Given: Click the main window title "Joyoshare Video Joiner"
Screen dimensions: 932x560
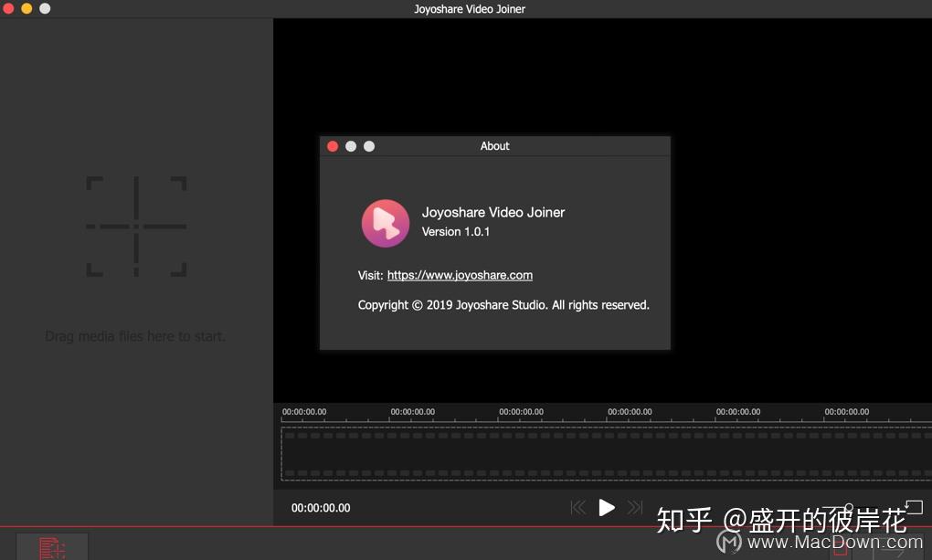Looking at the screenshot, I should (x=470, y=9).
